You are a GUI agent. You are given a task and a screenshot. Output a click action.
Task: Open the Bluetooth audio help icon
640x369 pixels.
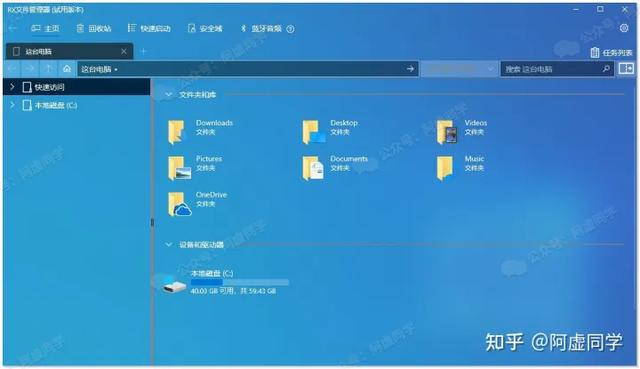pyautogui.click(x=290, y=29)
